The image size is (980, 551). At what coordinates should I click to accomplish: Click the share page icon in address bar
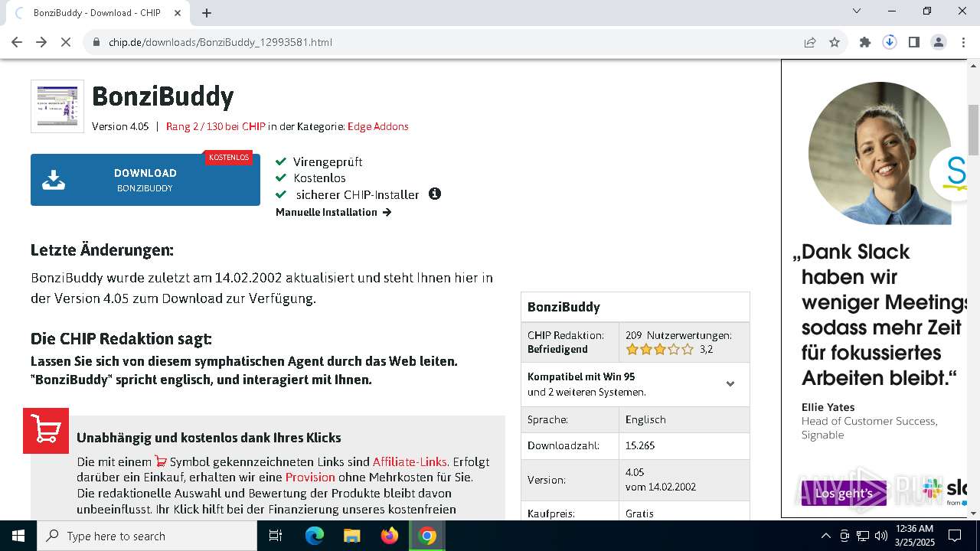coord(810,42)
